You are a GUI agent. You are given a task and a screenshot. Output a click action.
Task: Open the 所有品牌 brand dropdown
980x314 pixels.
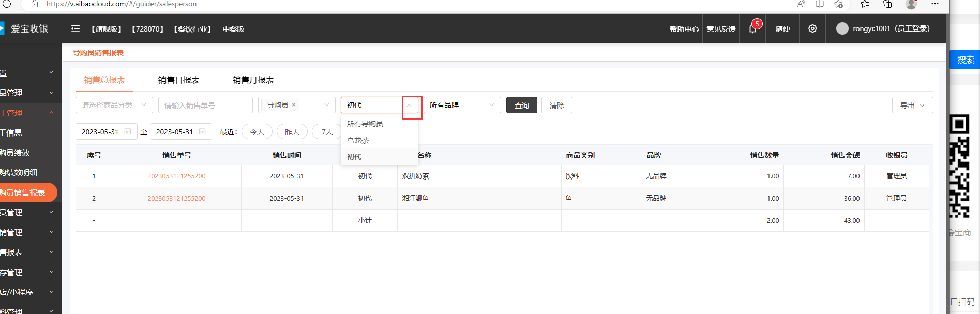(x=462, y=105)
